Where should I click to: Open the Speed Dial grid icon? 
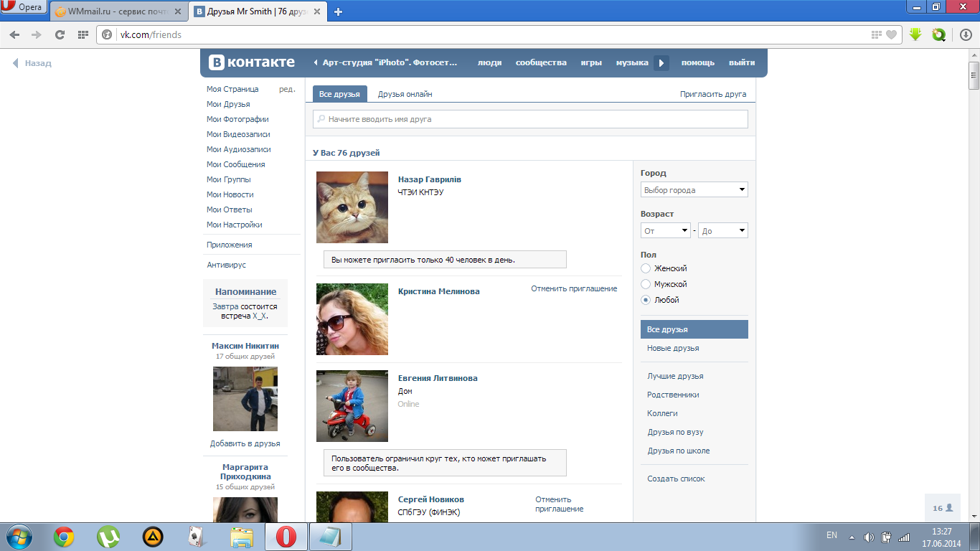[x=83, y=34]
